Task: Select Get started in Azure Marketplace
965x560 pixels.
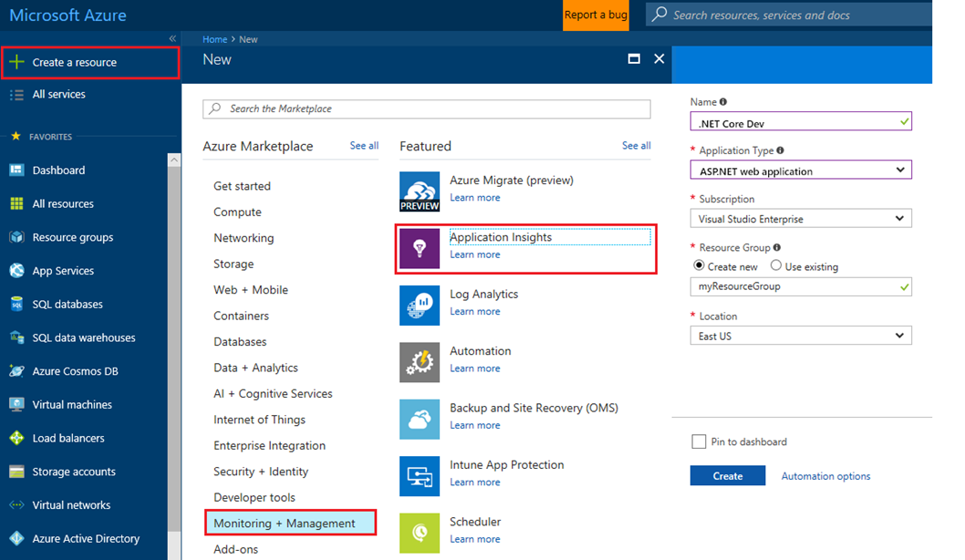Action: click(242, 186)
